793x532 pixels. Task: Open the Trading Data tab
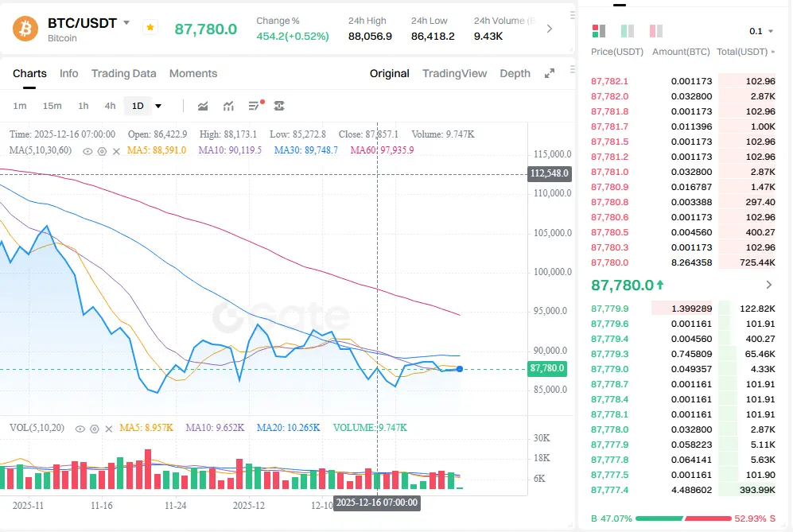click(123, 73)
